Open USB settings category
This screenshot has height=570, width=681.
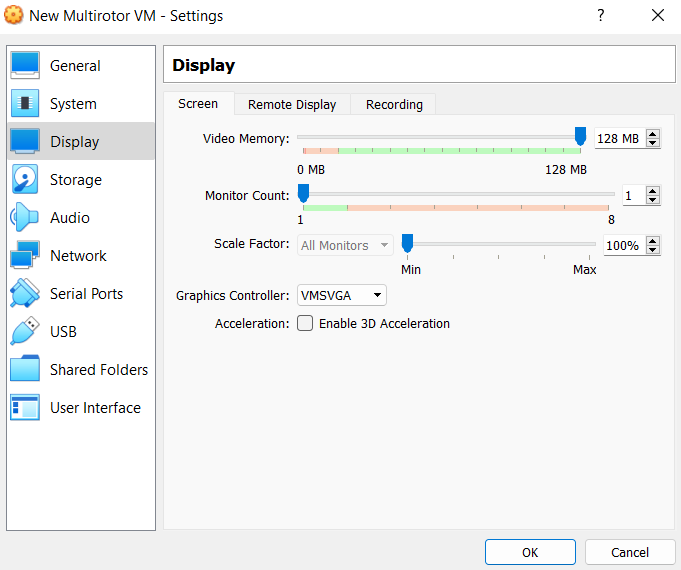[x=81, y=331]
